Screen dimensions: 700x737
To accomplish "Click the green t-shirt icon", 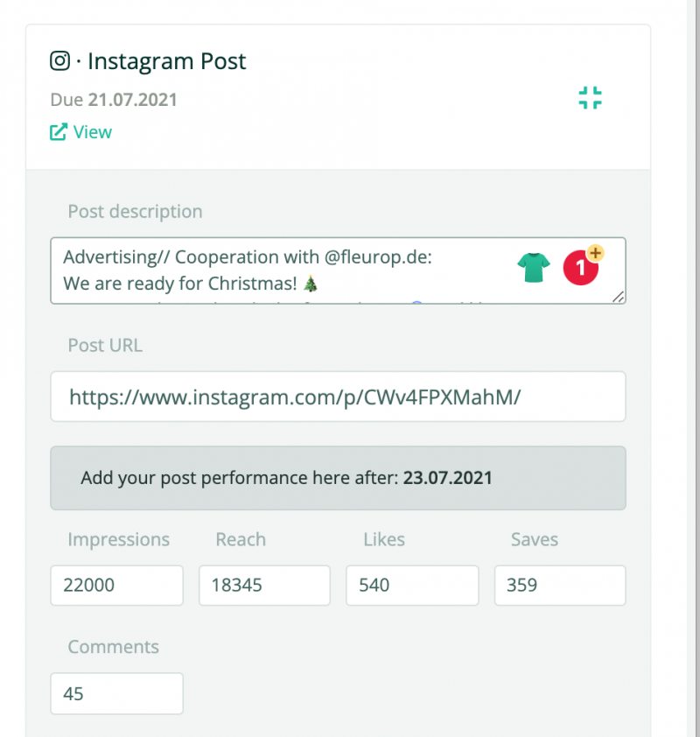I will (534, 268).
